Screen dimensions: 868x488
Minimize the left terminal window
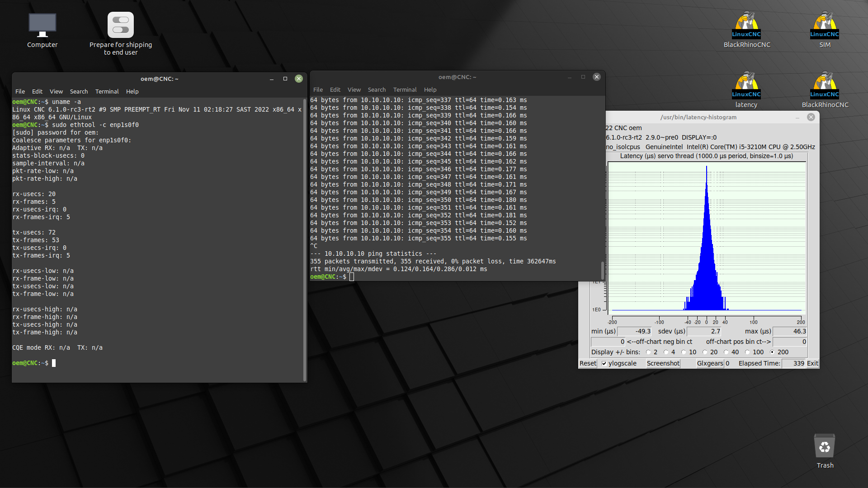pos(272,79)
